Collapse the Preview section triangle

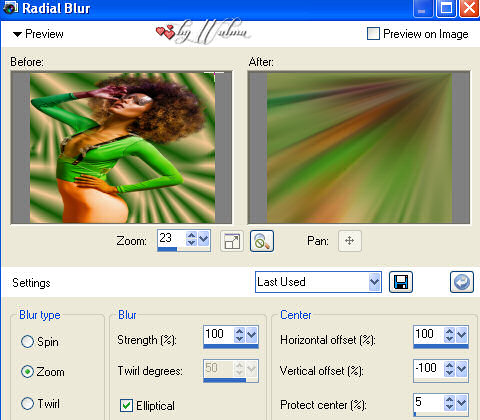17,34
